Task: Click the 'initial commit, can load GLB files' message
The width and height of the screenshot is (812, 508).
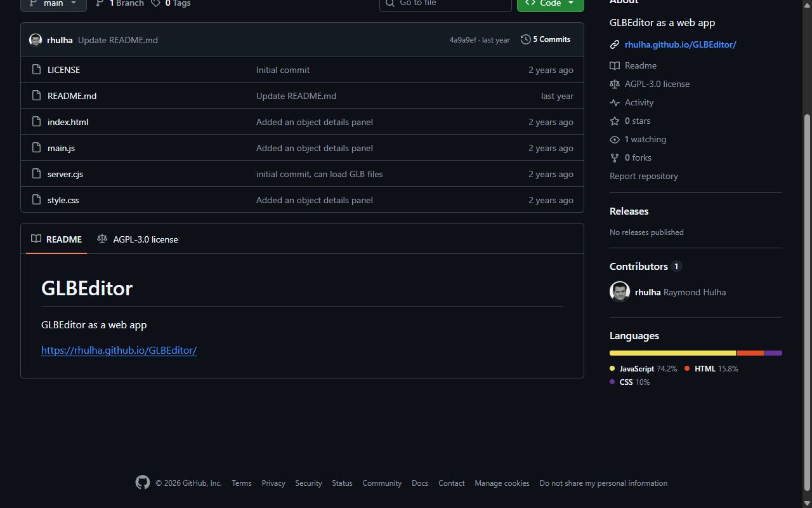Action: 319,174
